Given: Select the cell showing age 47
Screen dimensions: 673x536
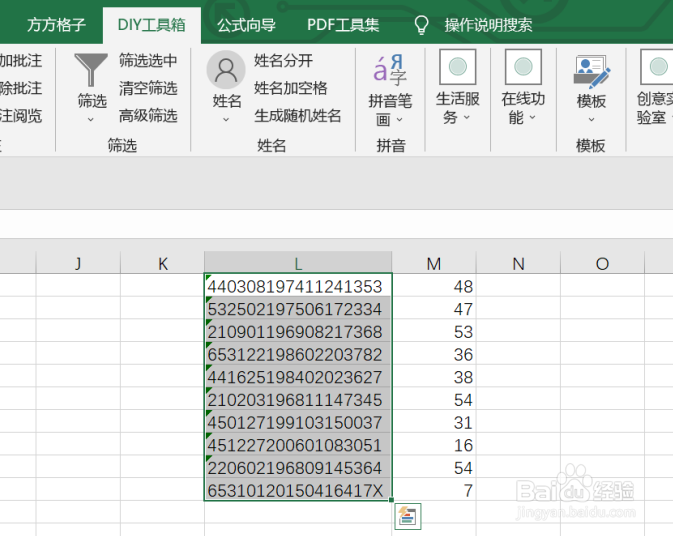Looking at the screenshot, I should coord(434,308).
